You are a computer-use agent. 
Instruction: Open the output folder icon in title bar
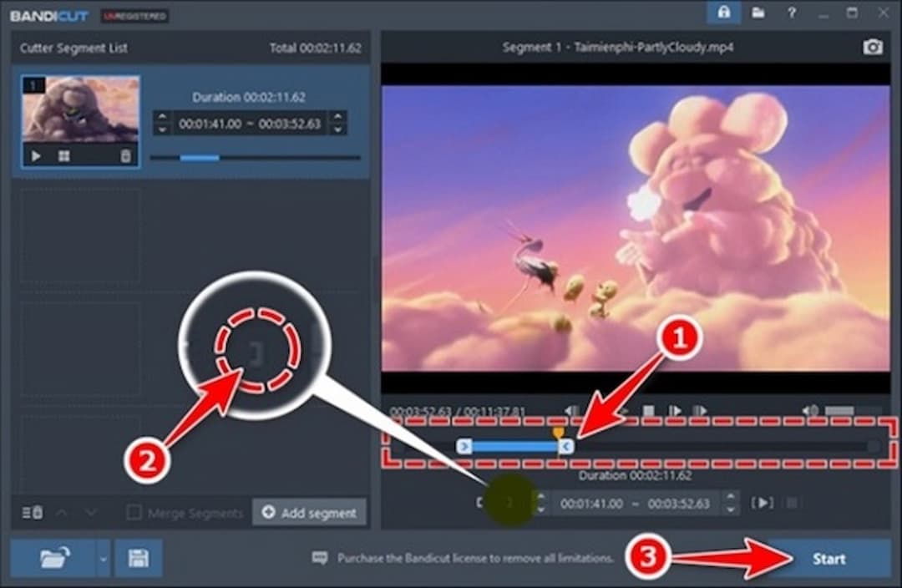[758, 13]
